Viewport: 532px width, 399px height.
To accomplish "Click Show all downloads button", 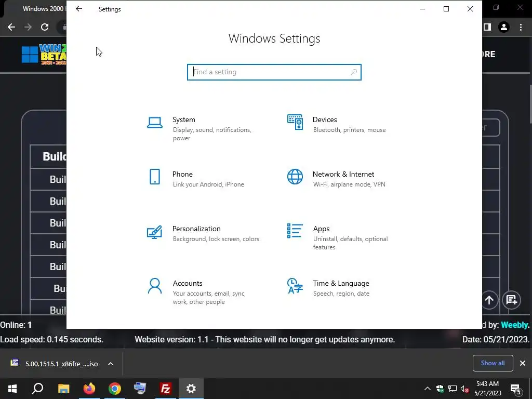I will point(493,363).
